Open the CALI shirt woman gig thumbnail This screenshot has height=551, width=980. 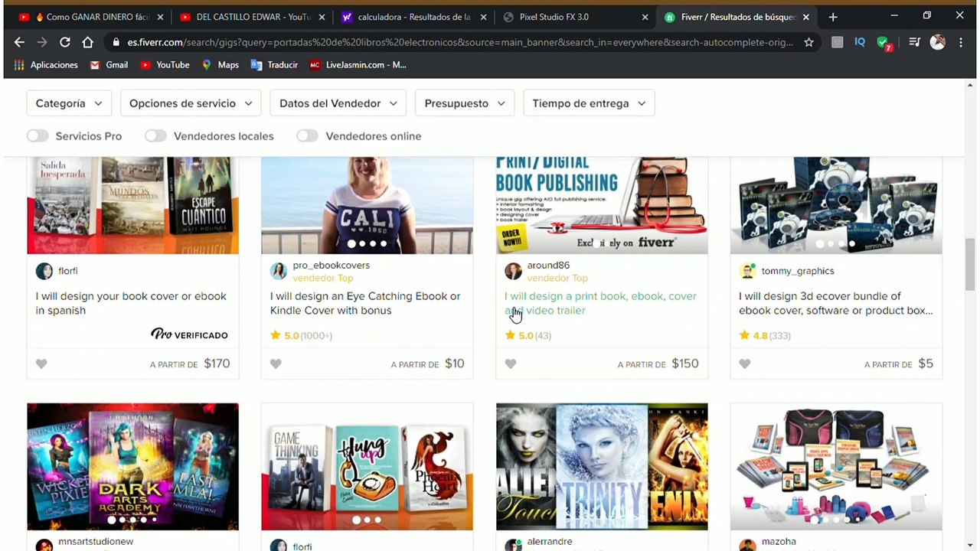tap(367, 205)
